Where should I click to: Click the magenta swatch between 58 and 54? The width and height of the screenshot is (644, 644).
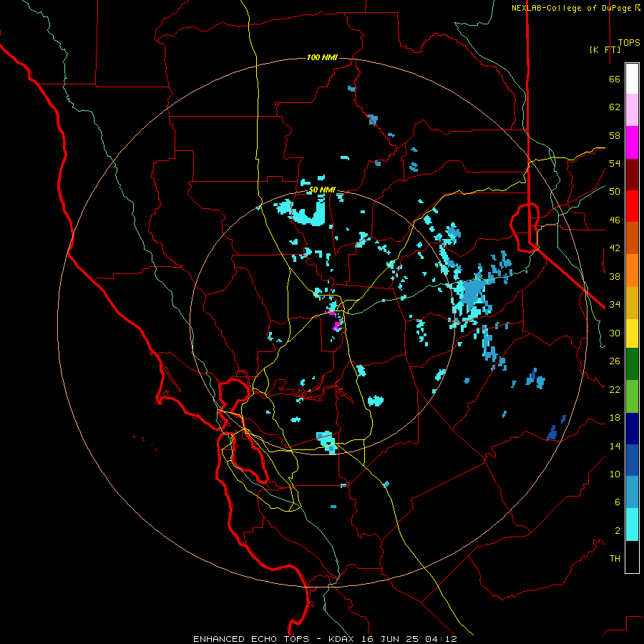tap(632, 142)
